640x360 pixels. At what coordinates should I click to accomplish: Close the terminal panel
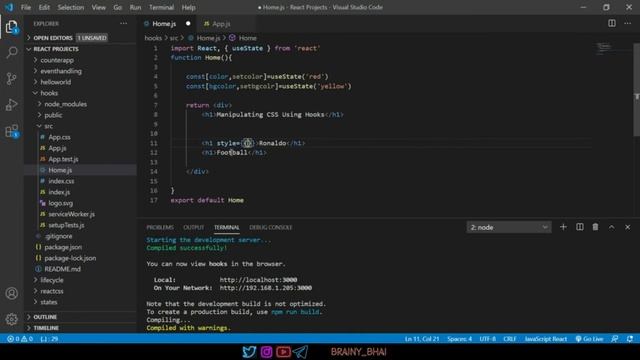click(627, 227)
